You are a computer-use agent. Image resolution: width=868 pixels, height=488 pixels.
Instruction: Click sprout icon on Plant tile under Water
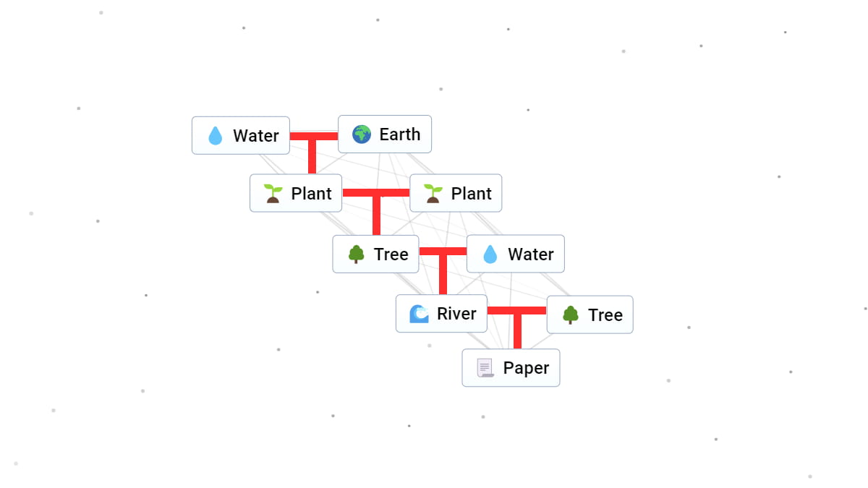[273, 194]
